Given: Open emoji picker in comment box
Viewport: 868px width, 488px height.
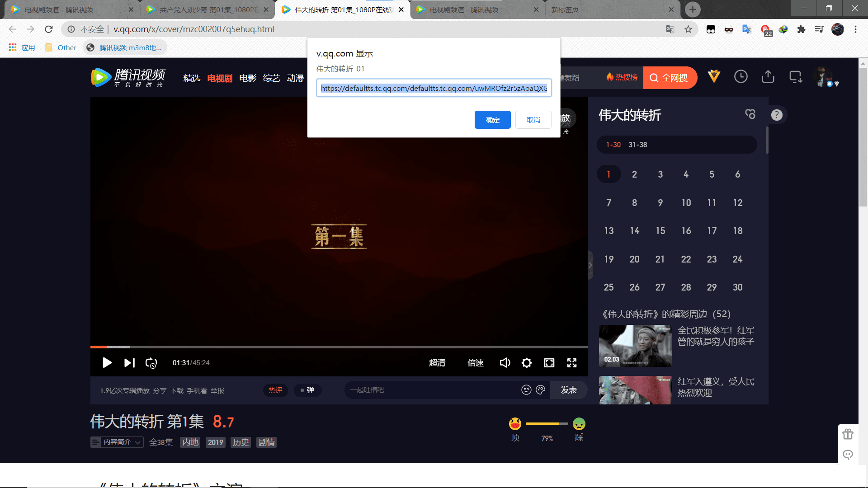Looking at the screenshot, I should [x=526, y=390].
